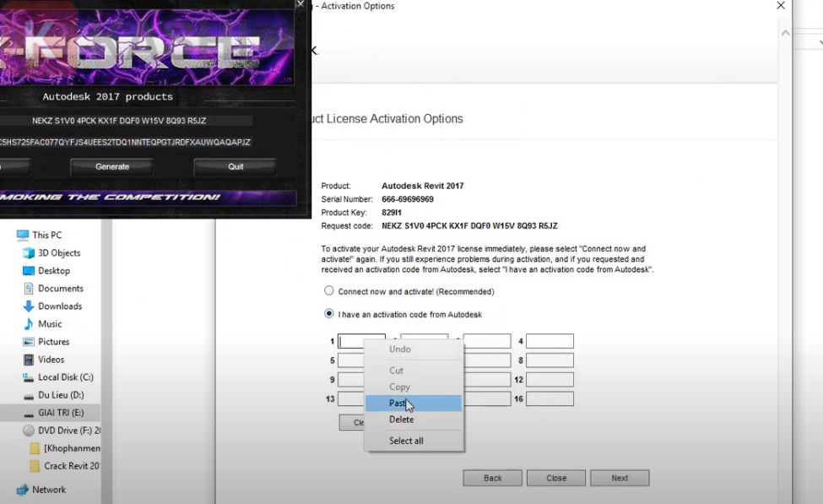Open the Pictures folder

[56, 341]
